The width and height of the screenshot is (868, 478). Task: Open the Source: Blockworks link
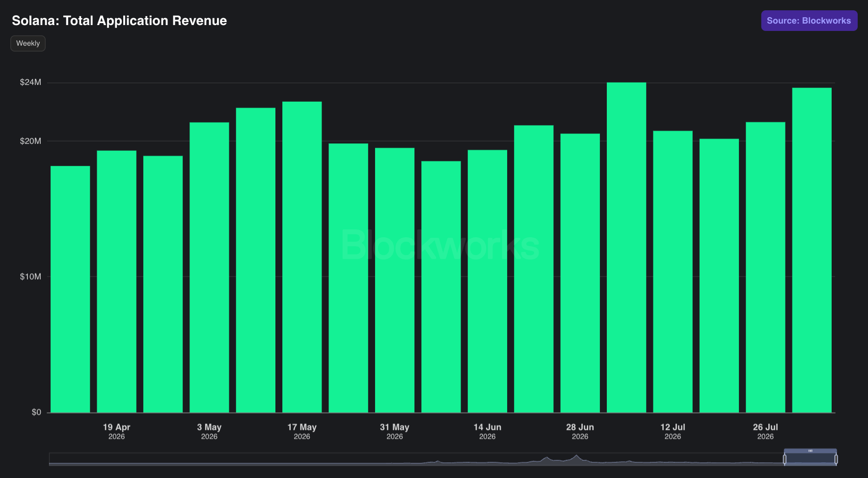809,21
